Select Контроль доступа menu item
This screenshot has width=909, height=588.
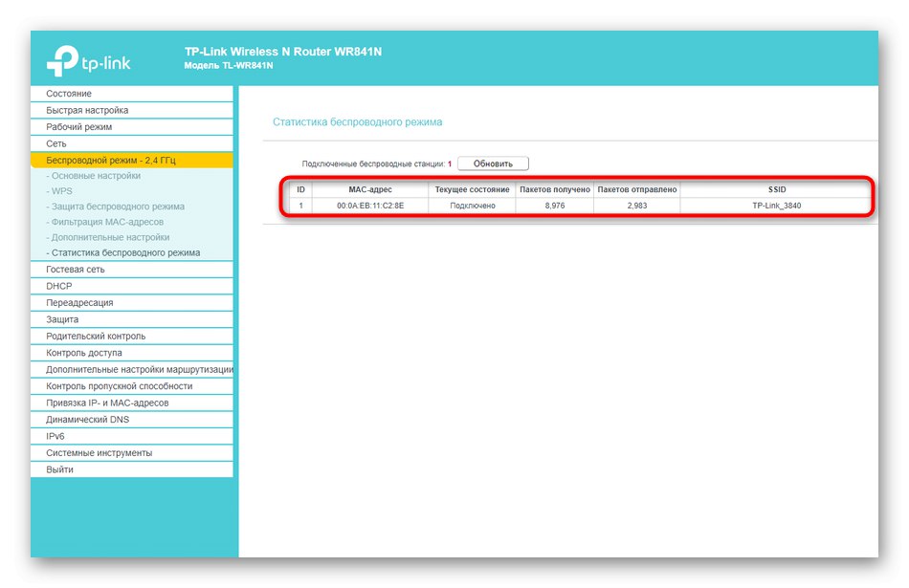point(132,353)
